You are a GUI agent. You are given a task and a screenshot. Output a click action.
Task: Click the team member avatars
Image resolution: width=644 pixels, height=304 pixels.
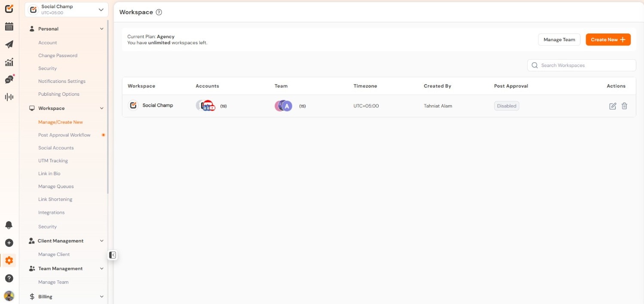click(x=284, y=106)
